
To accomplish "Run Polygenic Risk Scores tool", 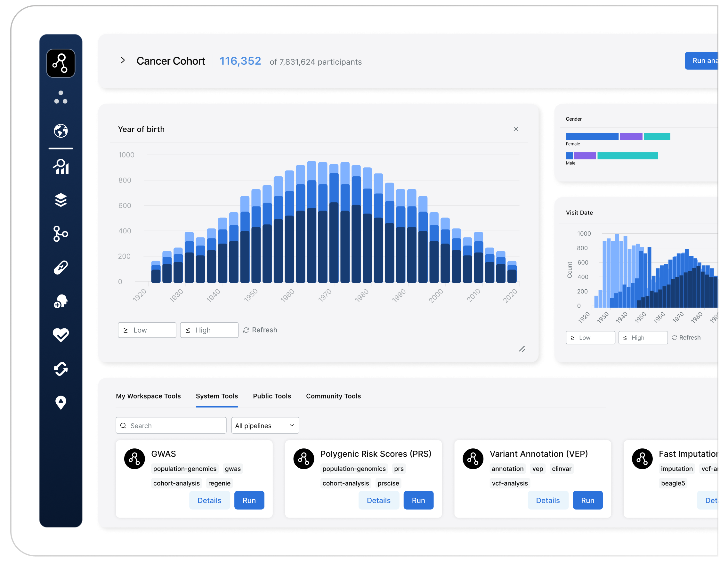I will [419, 501].
